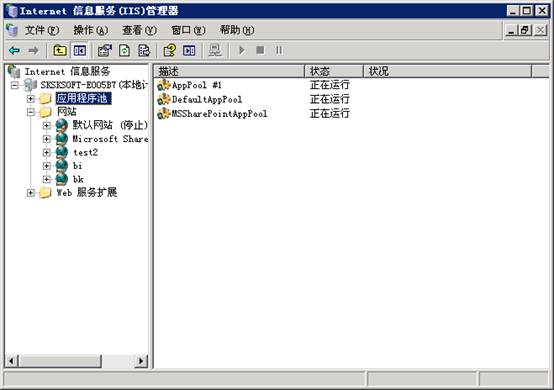This screenshot has width=554, height=390.
Task: Collapse the 网站 node
Action: (x=31, y=112)
